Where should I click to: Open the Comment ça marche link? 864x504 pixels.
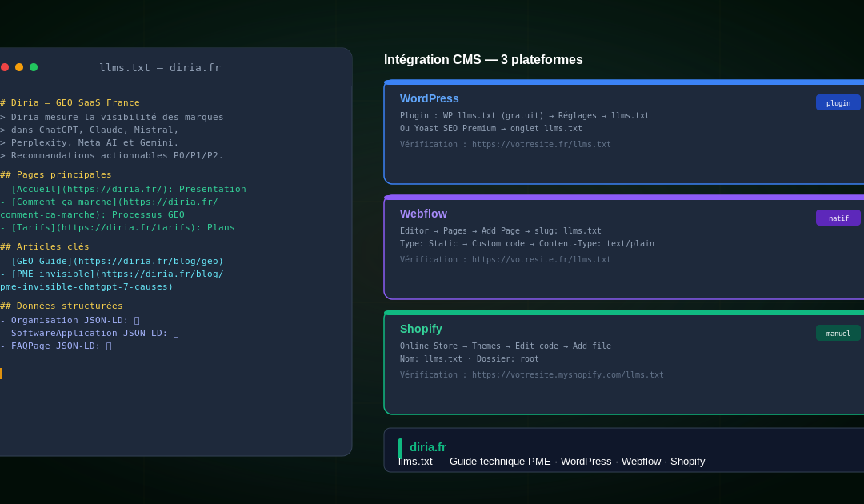pyautogui.click(x=109, y=208)
